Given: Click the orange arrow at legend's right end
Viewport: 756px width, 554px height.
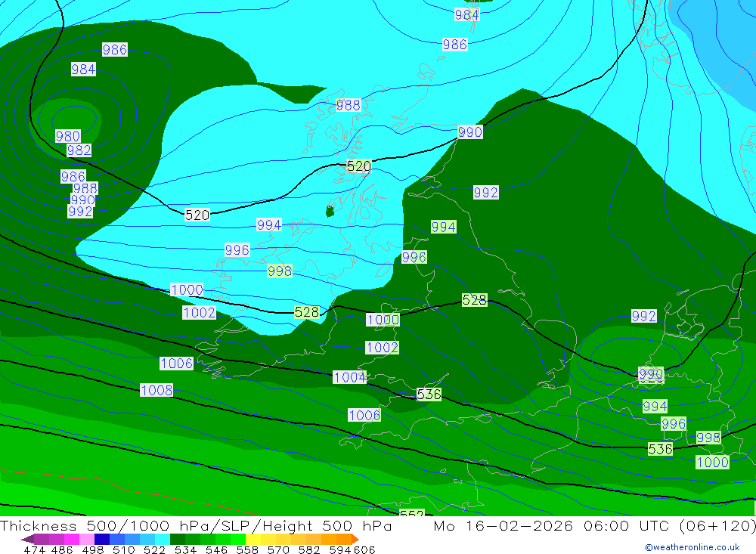Looking at the screenshot, I should (355, 539).
